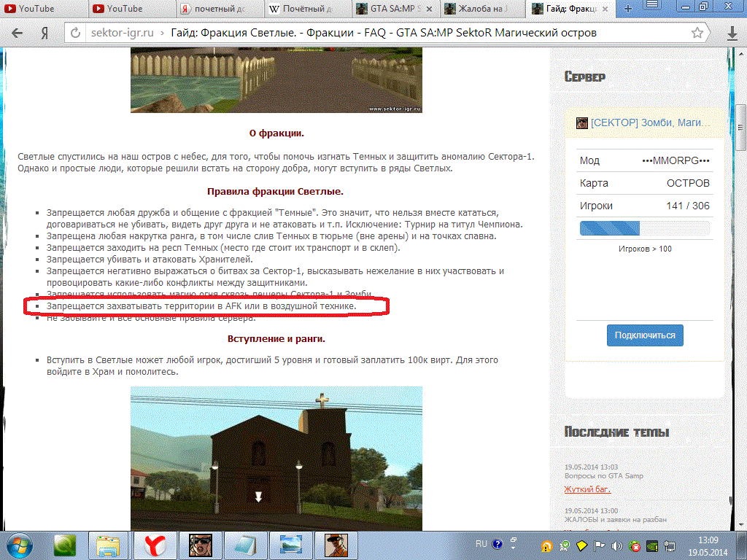Open the volume speaker icon in tray
This screenshot has height=560, width=747.
pyautogui.click(x=617, y=545)
